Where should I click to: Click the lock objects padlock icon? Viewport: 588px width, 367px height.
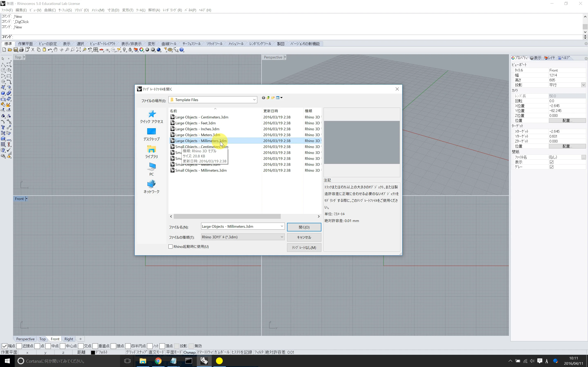click(130, 50)
